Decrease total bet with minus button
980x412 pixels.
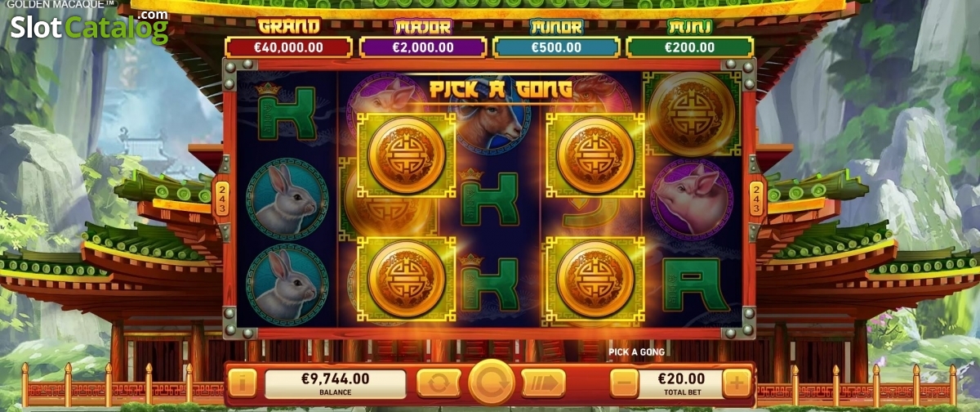(624, 383)
